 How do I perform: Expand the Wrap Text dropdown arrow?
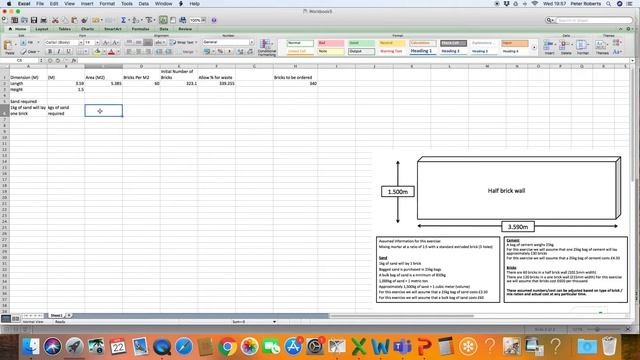(x=196, y=42)
